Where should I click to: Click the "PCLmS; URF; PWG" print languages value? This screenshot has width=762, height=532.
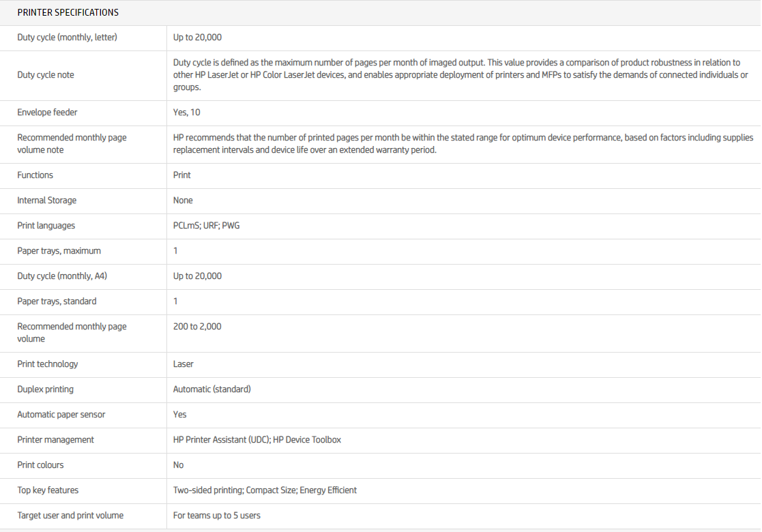[206, 226]
